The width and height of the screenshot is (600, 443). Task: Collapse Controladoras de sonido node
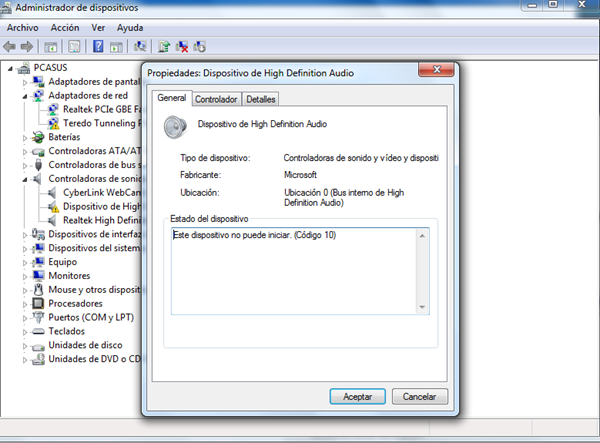[x=25, y=179]
